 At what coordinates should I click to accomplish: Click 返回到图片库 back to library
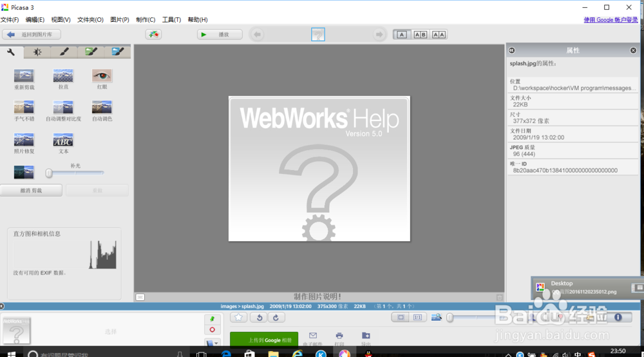(x=32, y=35)
